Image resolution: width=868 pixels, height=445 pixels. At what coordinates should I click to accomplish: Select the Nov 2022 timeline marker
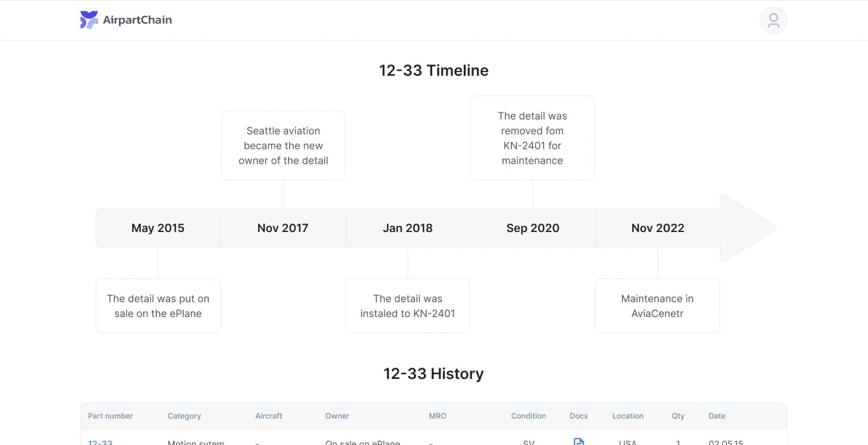[x=657, y=228]
